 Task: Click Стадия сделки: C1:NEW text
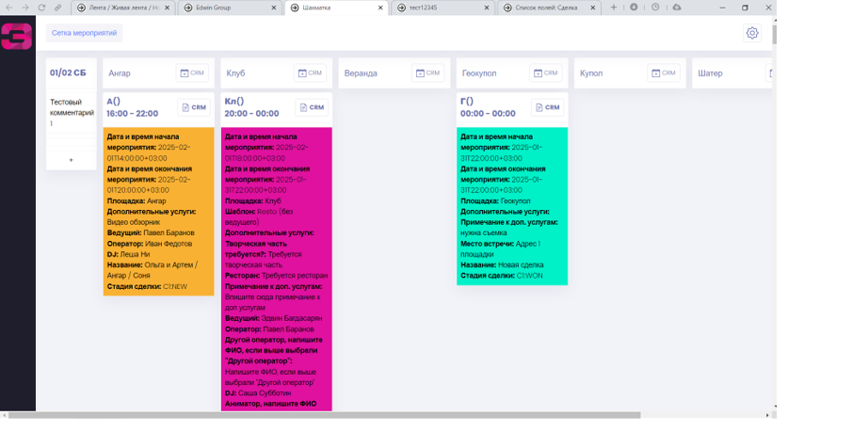point(148,286)
